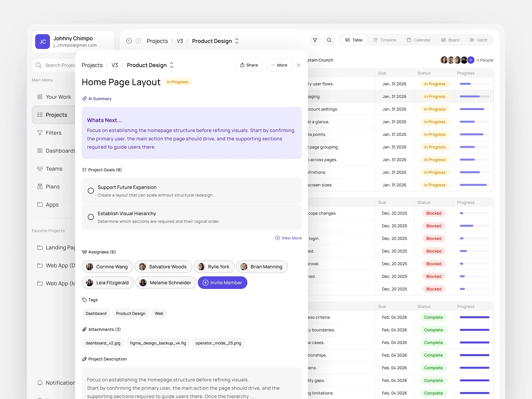Viewport: 532px width, 399px height.
Task: Open search using the magnifier icon
Action: click(329, 40)
